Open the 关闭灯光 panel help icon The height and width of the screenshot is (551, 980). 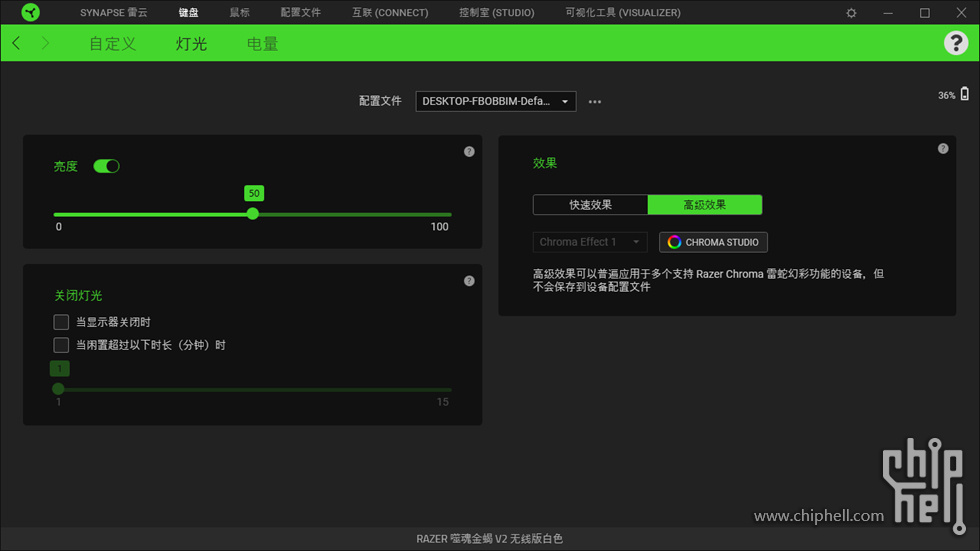click(469, 281)
